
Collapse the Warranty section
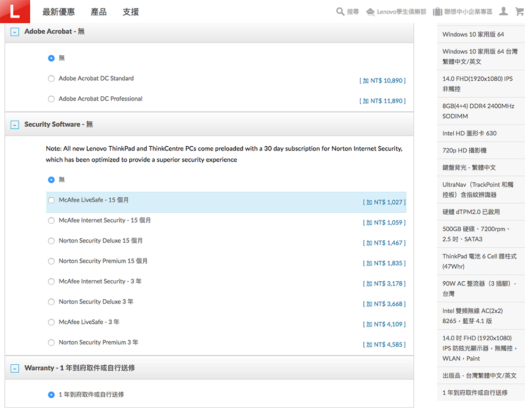(15, 368)
